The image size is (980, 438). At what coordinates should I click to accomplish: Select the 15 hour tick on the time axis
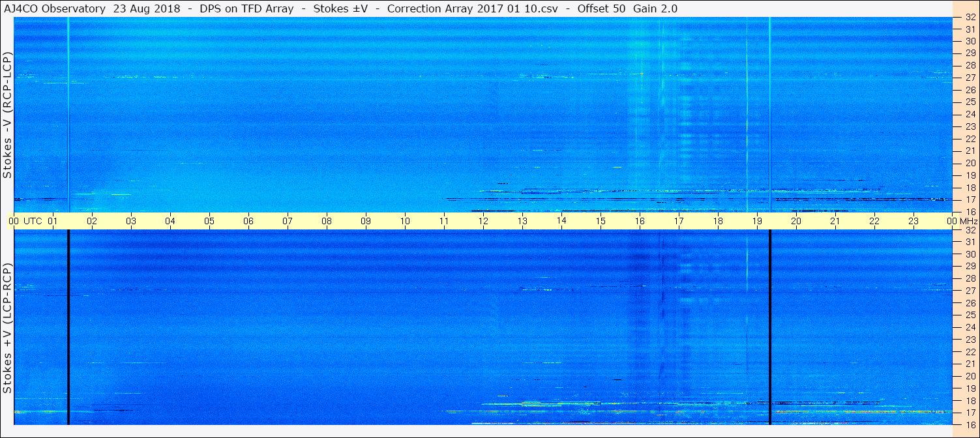[x=601, y=221]
